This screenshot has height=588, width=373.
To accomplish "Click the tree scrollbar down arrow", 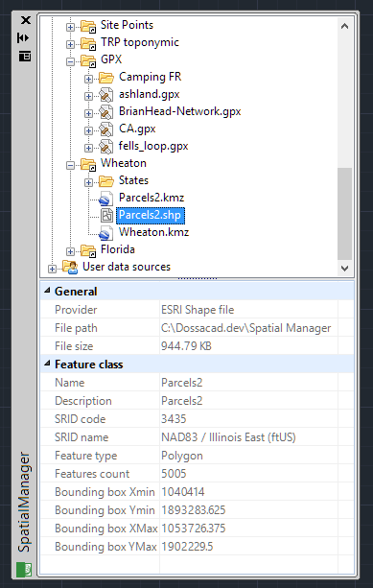I will click(x=344, y=269).
